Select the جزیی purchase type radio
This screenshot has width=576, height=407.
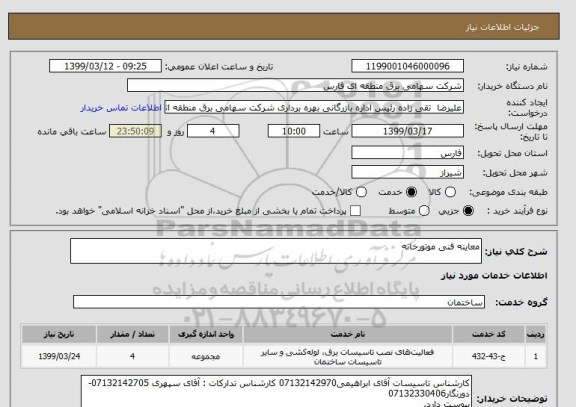point(468,211)
